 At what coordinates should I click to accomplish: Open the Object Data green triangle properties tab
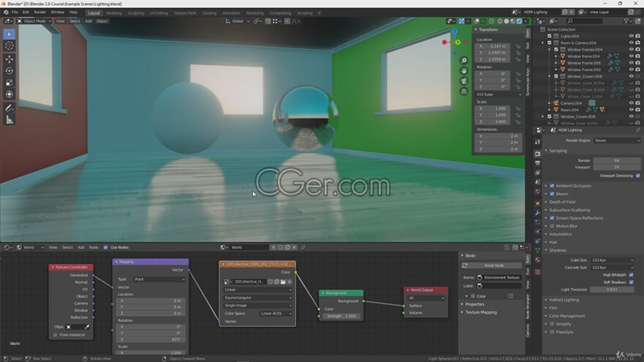538,250
